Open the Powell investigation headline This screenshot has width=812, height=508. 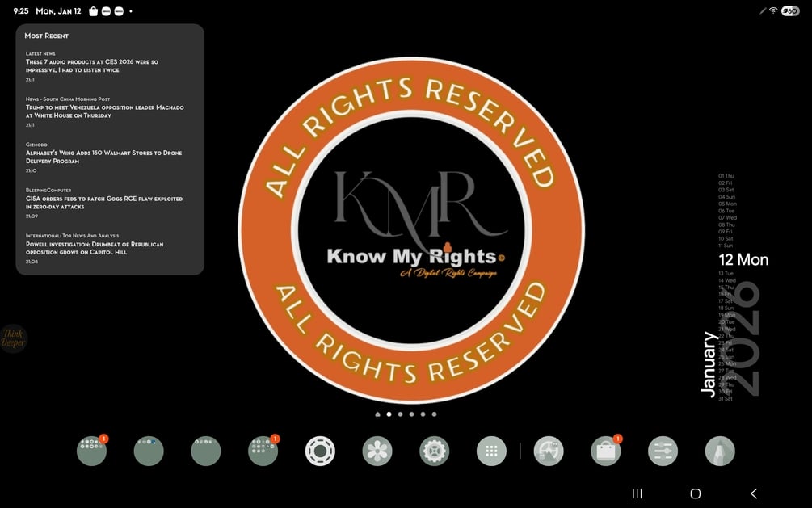click(95, 248)
